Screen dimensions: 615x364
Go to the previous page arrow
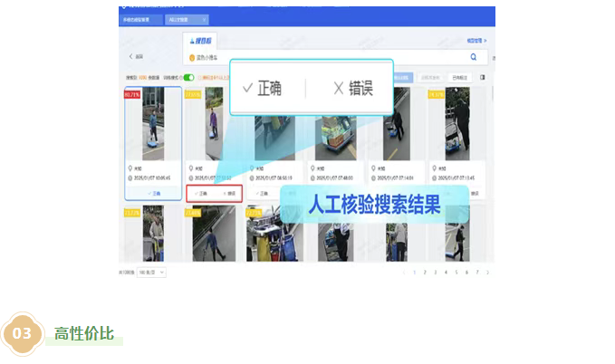404,273
